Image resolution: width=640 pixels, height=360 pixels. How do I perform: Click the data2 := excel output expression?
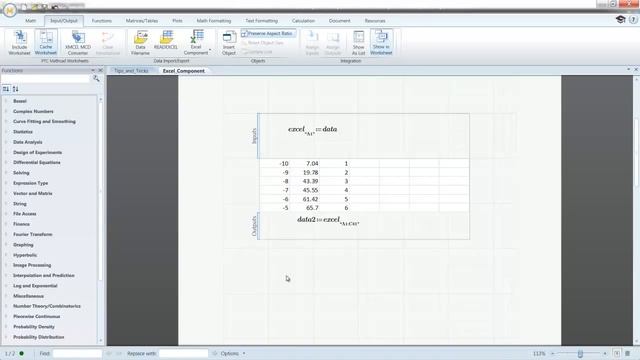(x=328, y=220)
